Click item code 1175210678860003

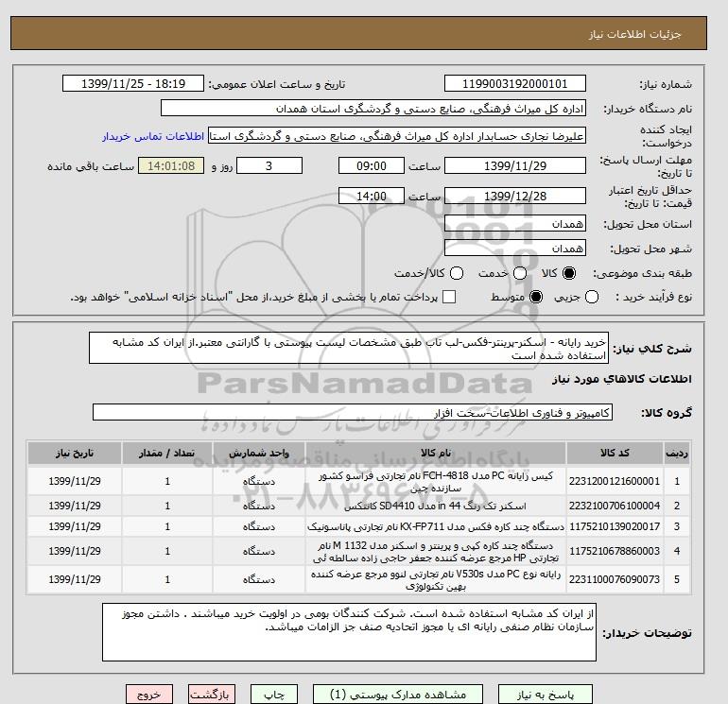click(x=615, y=551)
